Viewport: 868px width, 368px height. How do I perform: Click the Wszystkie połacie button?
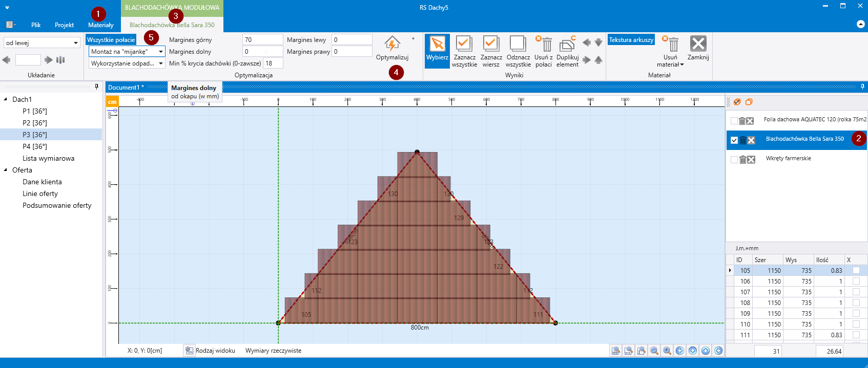click(111, 40)
